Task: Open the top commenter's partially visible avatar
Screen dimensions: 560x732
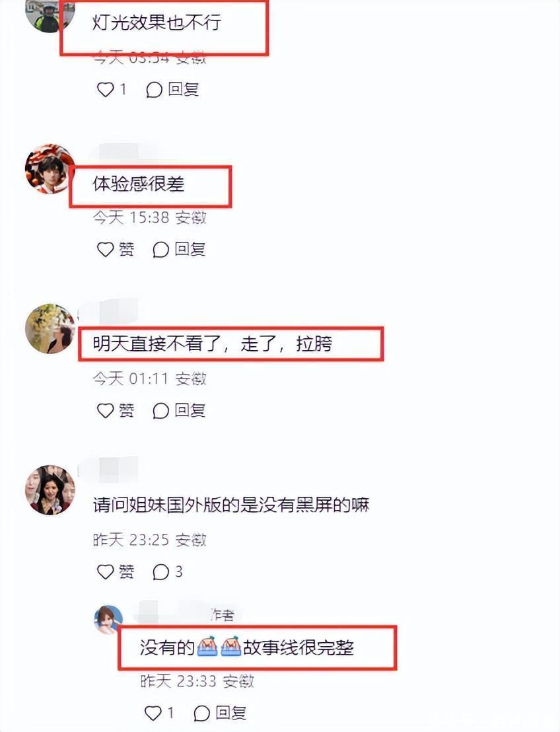Action: 50,15
